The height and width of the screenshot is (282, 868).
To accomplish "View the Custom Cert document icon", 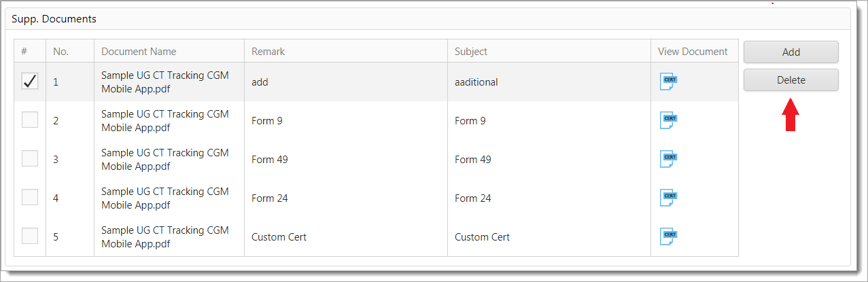I will [669, 236].
